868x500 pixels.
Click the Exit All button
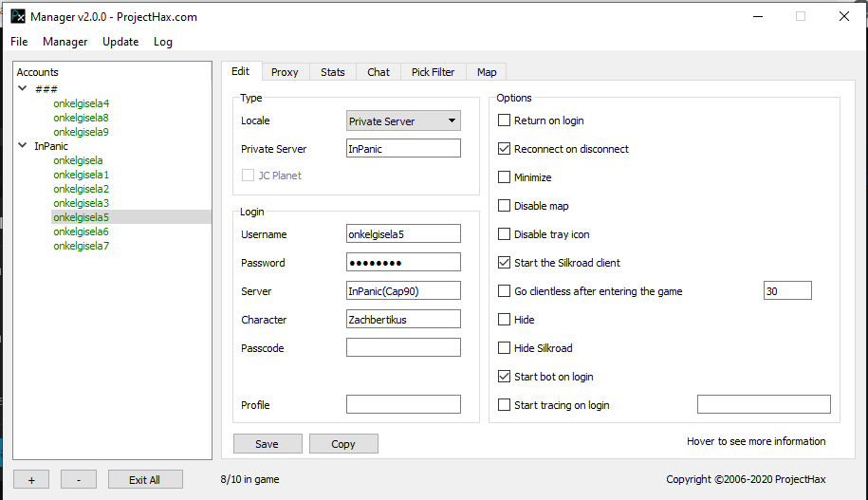pos(144,480)
